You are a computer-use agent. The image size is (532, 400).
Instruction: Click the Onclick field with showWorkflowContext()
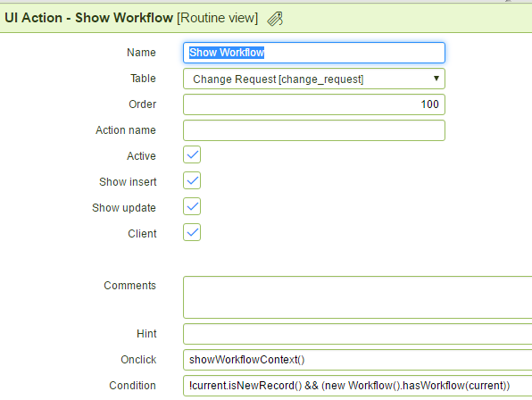pyautogui.click(x=358, y=360)
